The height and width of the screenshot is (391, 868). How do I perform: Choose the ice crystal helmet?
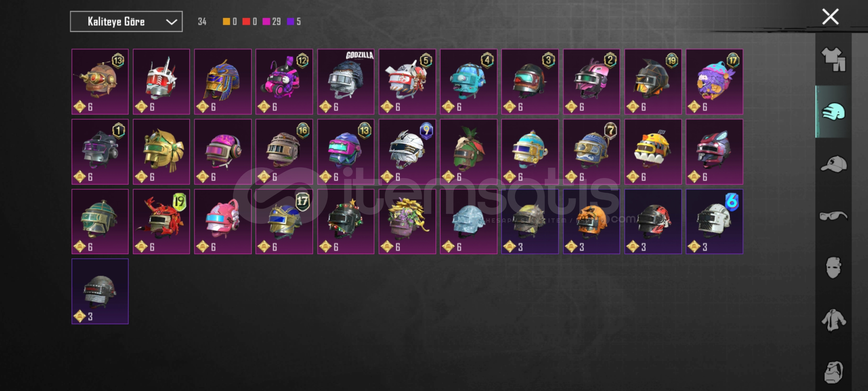pyautogui.click(x=469, y=222)
